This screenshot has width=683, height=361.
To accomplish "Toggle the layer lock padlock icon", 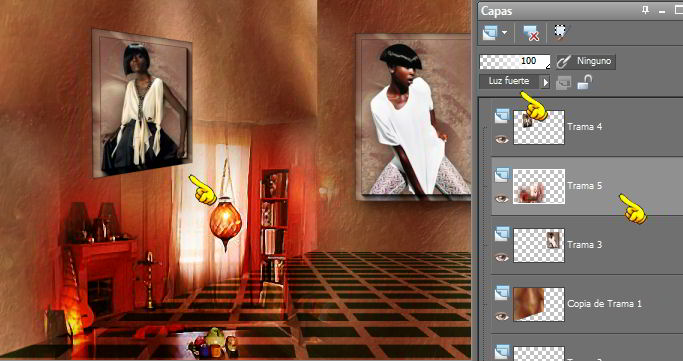I will (585, 82).
